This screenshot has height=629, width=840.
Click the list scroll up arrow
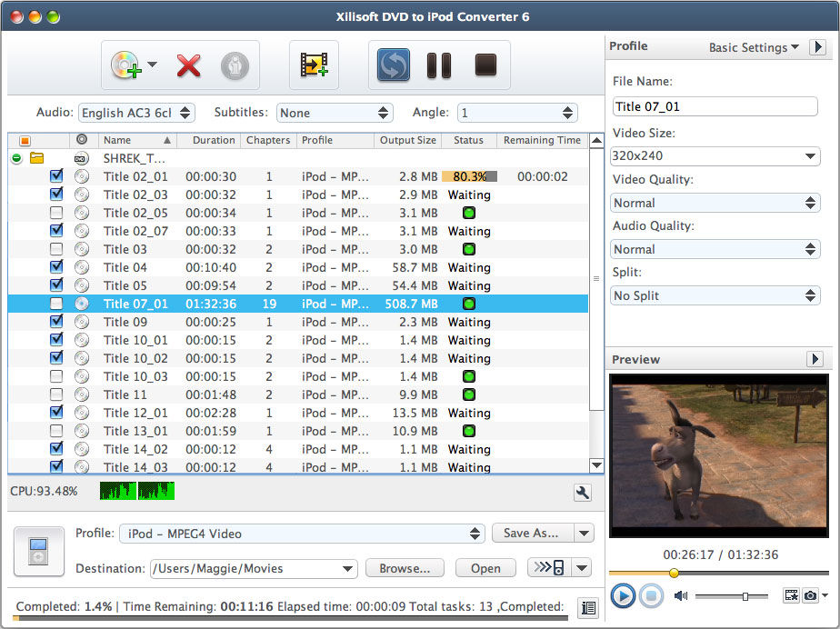click(596, 140)
